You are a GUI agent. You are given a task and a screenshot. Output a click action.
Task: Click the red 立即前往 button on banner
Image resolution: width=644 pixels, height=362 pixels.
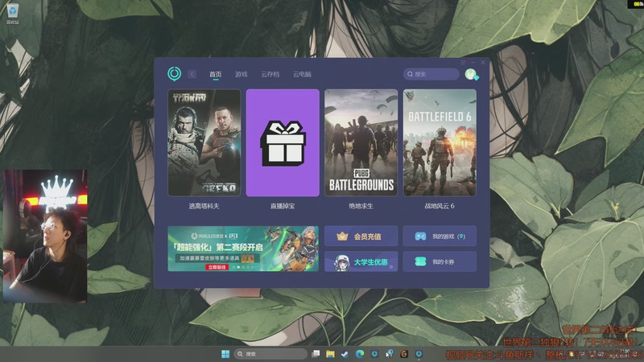tap(217, 267)
